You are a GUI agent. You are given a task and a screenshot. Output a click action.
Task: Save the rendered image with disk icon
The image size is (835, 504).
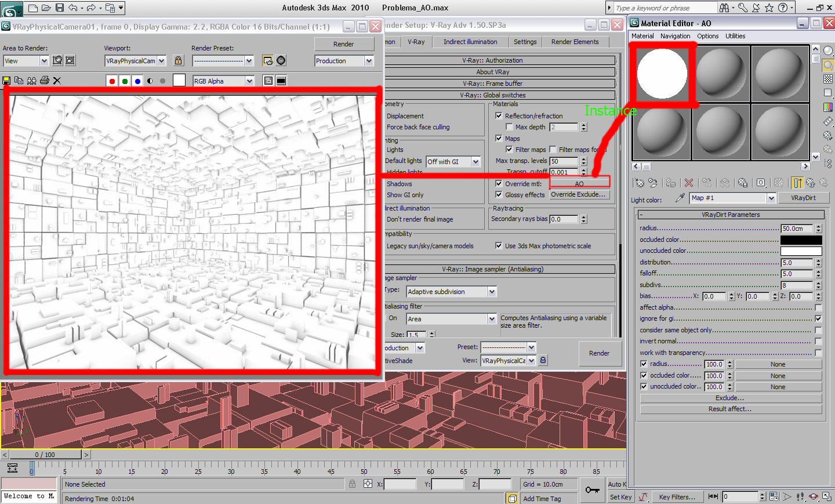pyautogui.click(x=6, y=81)
